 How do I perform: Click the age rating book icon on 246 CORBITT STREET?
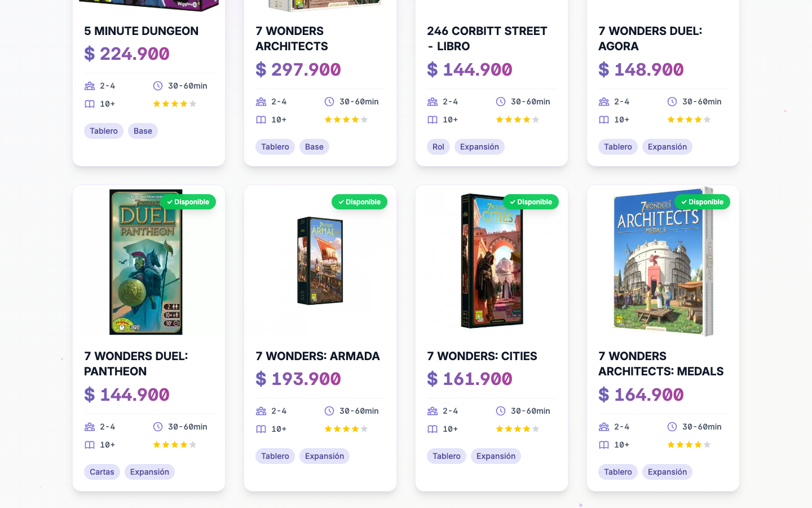432,120
